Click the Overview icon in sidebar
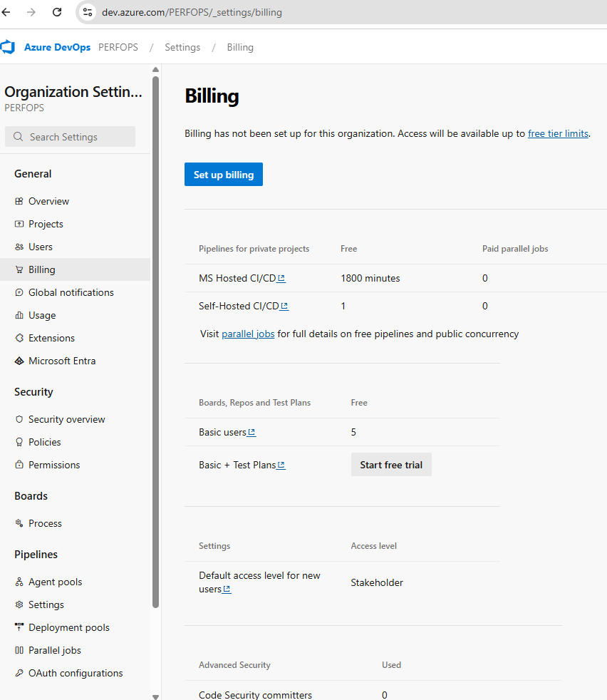 pos(19,201)
